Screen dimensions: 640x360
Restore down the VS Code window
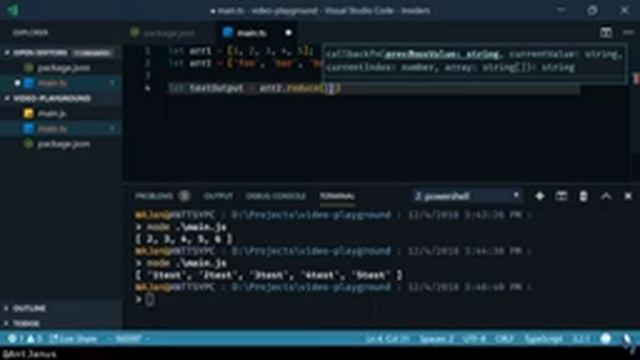tap(592, 10)
